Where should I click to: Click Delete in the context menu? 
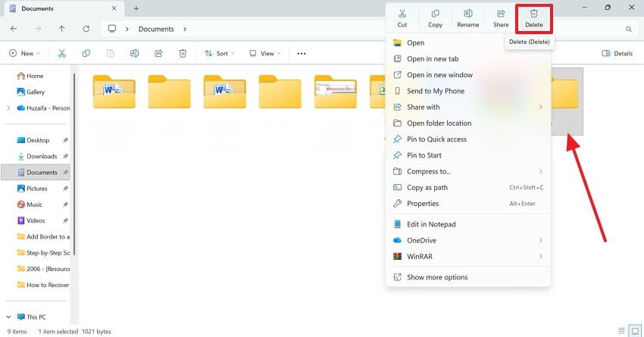pyautogui.click(x=534, y=19)
